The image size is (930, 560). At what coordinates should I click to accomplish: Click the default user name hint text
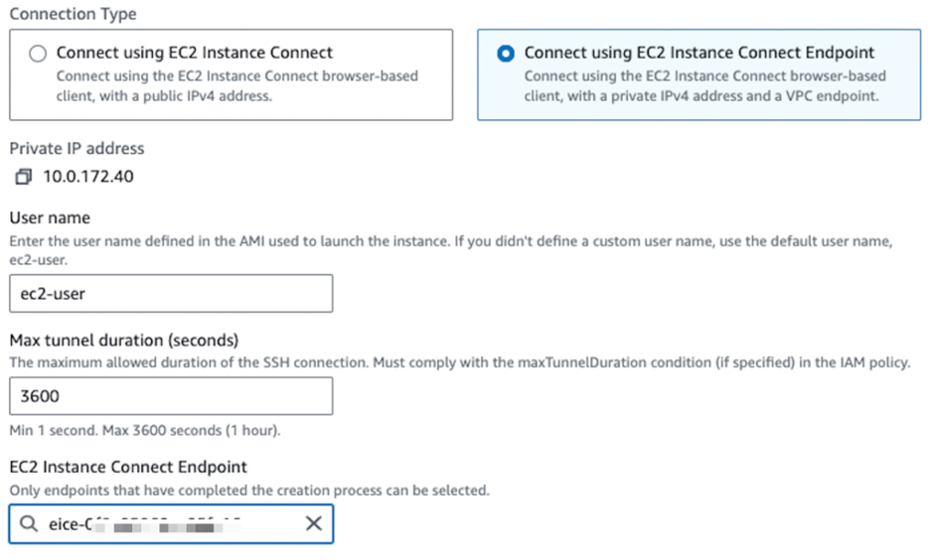tap(452, 248)
